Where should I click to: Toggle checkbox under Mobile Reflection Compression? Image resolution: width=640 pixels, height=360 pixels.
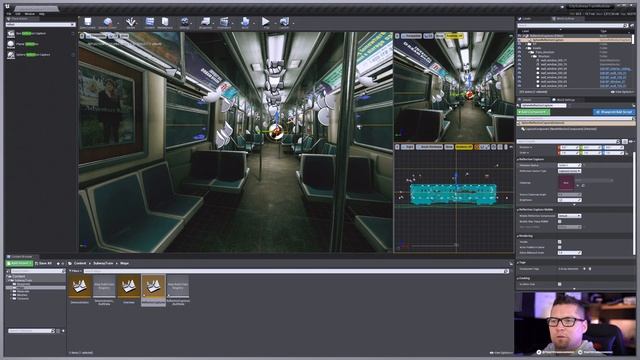[560, 222]
